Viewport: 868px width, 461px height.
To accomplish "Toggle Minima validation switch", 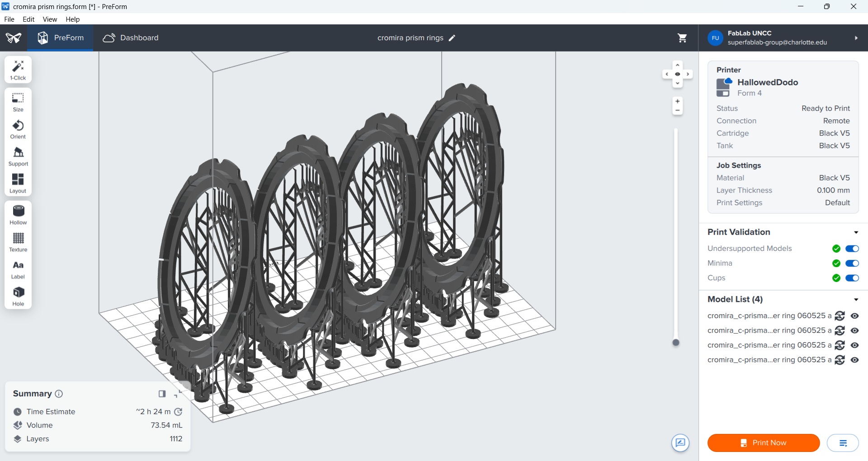I will click(x=852, y=263).
